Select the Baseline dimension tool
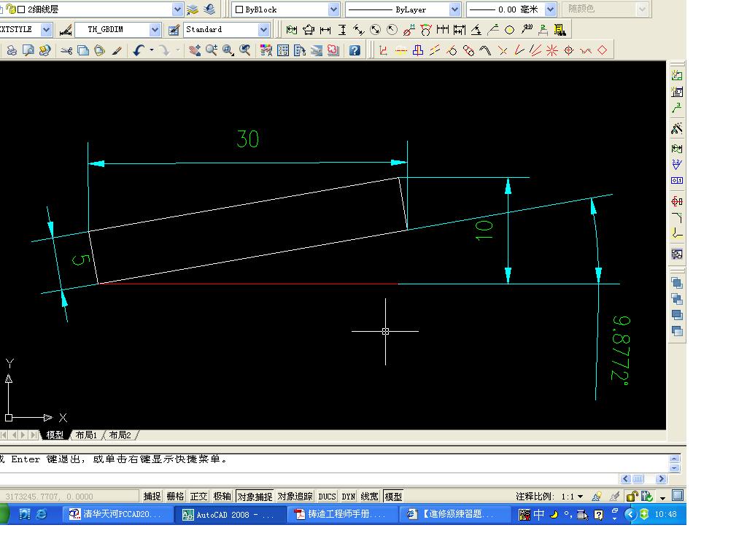 (x=460, y=30)
